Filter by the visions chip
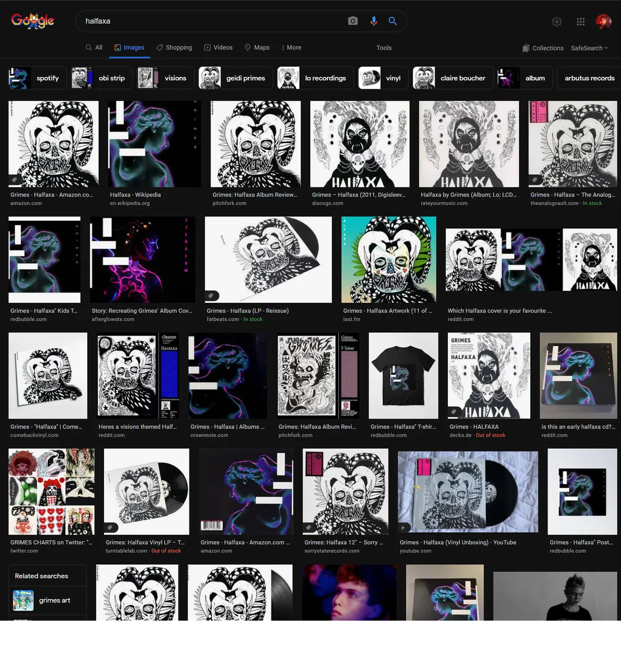Screen dimensions: 621x672 tap(165, 78)
